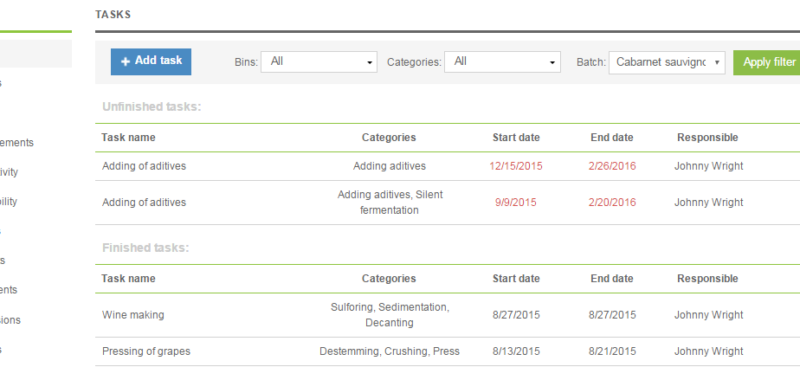Click the unfinished Task name column header
Image resolution: width=800 pixels, height=380 pixels.
pos(128,138)
